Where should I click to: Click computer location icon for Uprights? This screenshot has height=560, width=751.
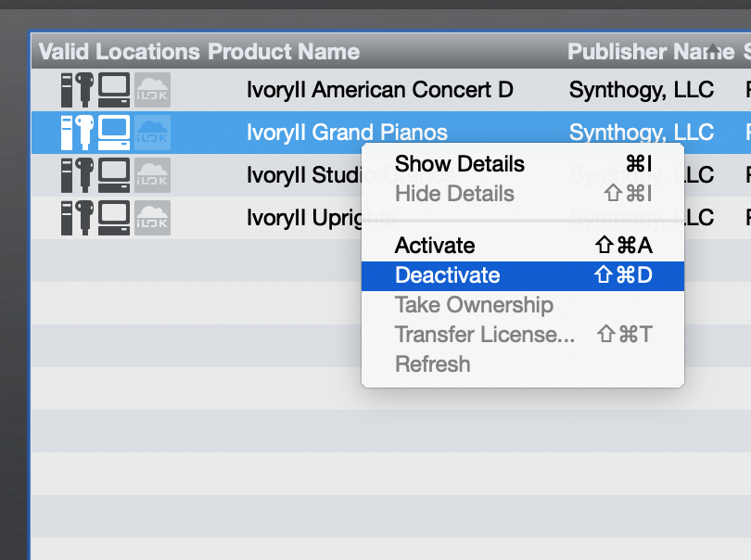coord(114,218)
